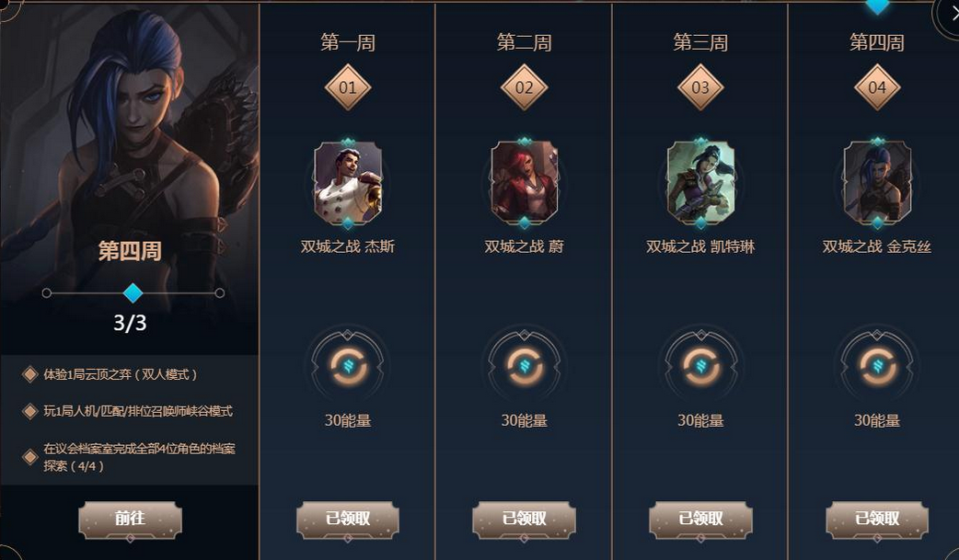Click the 02 diamond badge

[525, 87]
